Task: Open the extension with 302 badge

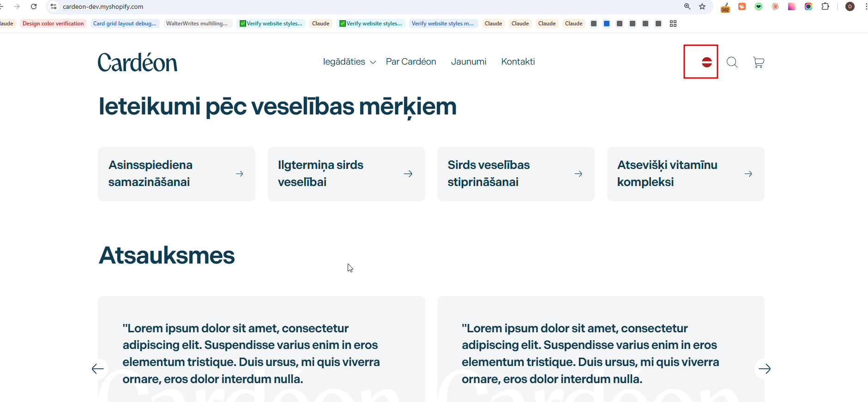Action: (725, 7)
